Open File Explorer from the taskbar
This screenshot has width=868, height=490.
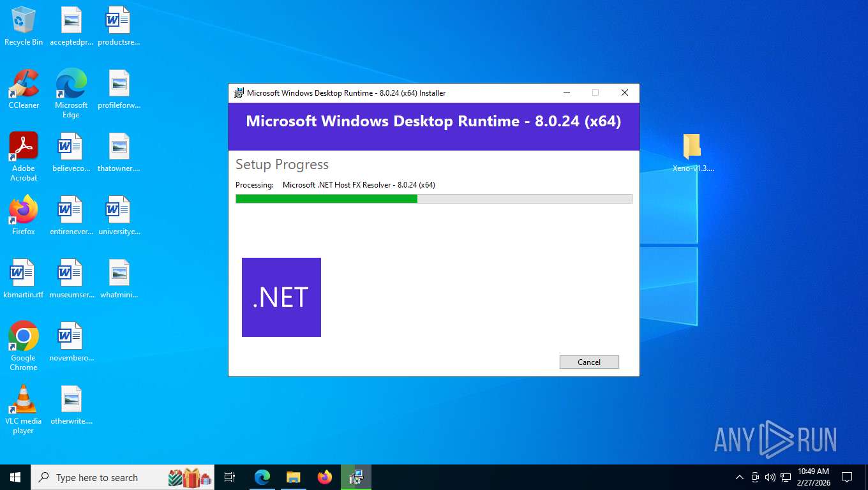293,477
